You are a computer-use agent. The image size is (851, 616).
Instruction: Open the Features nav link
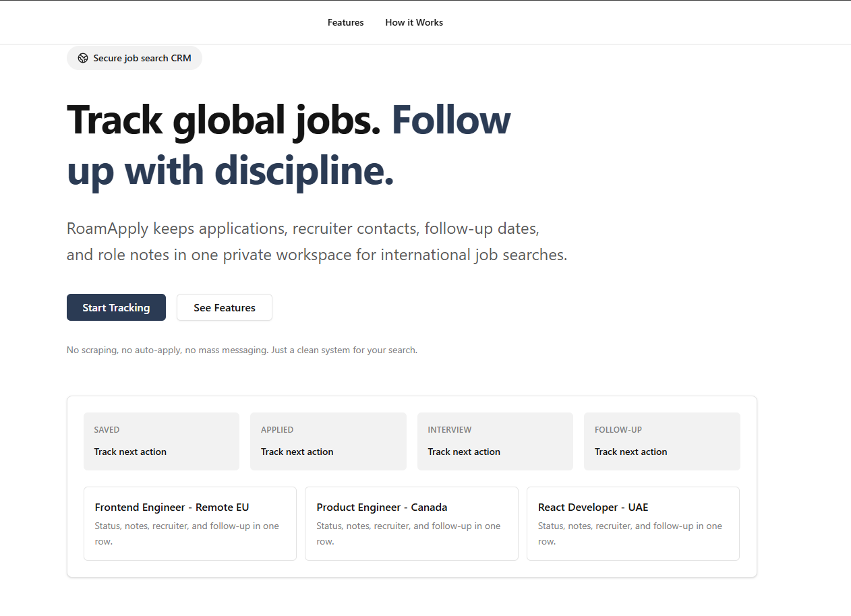tap(346, 22)
